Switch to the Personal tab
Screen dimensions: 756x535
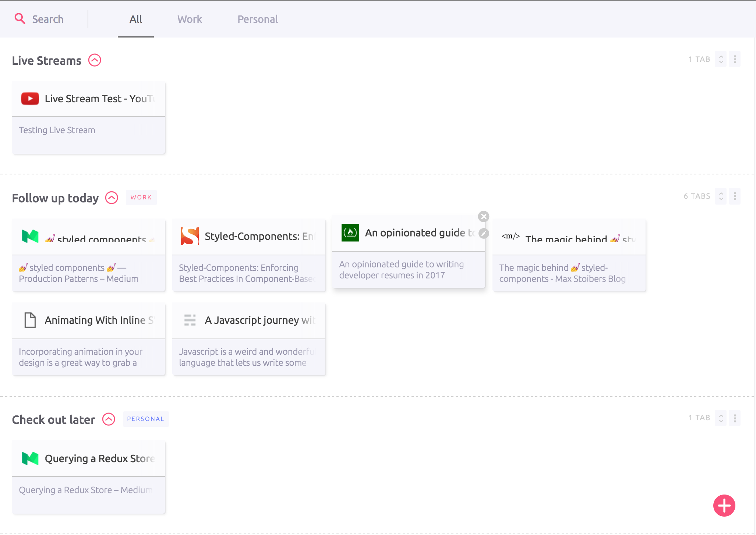[257, 18]
